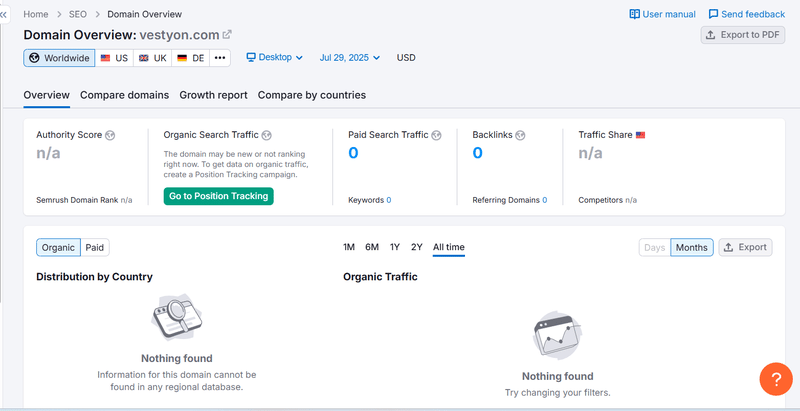Click the Send feedback speech bubble icon

[x=713, y=14]
